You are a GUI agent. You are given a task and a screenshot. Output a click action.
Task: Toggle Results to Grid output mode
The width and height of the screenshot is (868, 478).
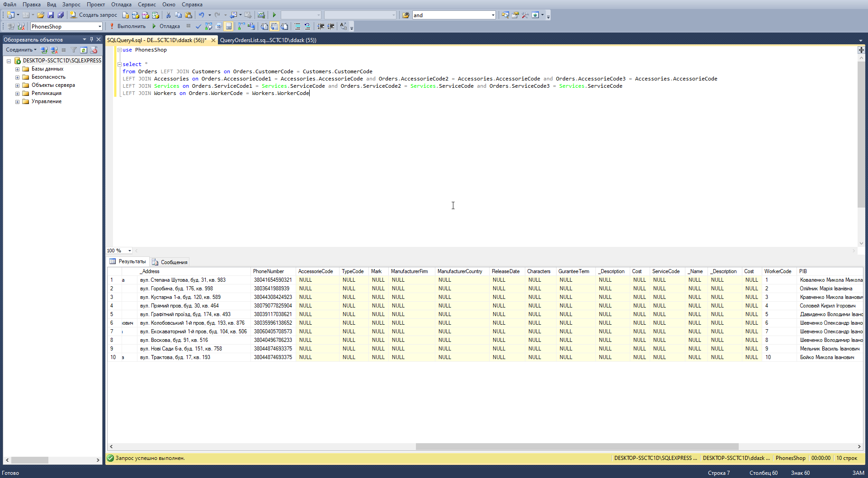pyautogui.click(x=274, y=26)
